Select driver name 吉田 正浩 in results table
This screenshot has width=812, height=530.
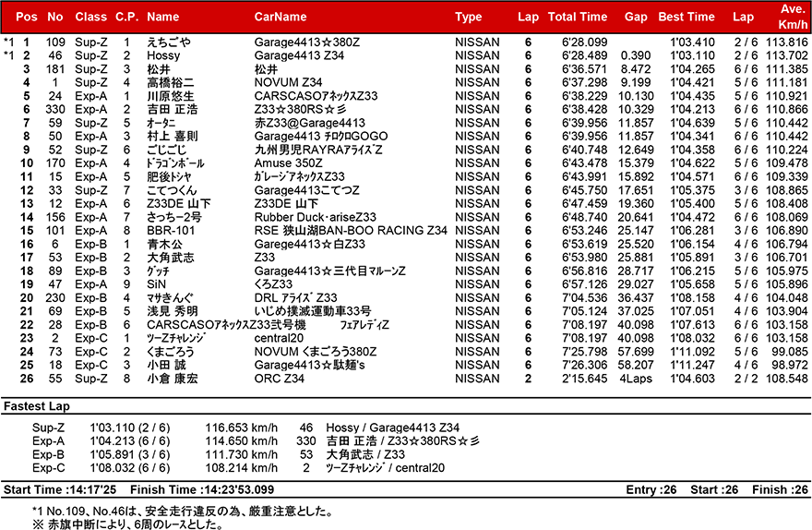172,109
